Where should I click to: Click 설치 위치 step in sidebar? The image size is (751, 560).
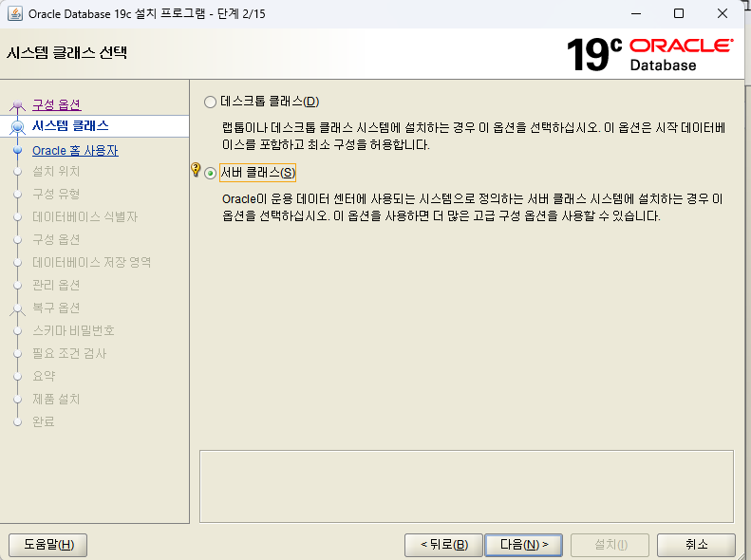click(x=56, y=172)
